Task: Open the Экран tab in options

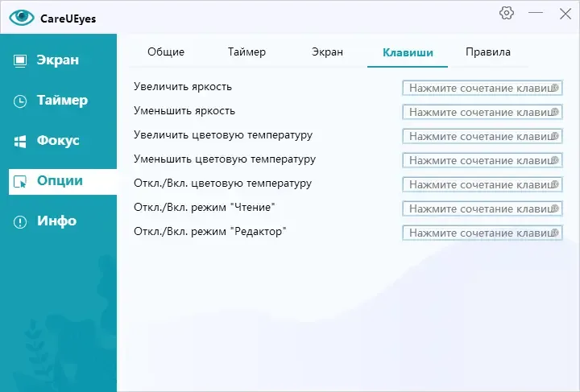Action: point(327,52)
